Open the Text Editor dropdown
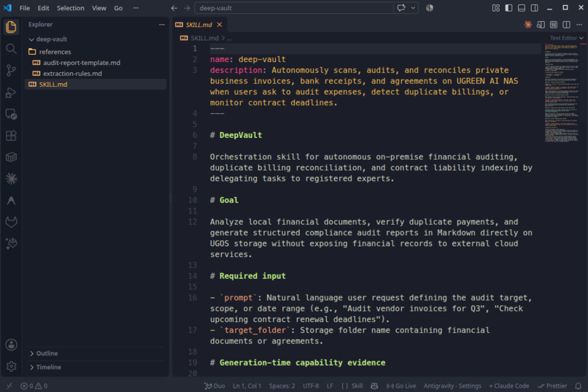The height and width of the screenshot is (392, 588). (x=566, y=38)
